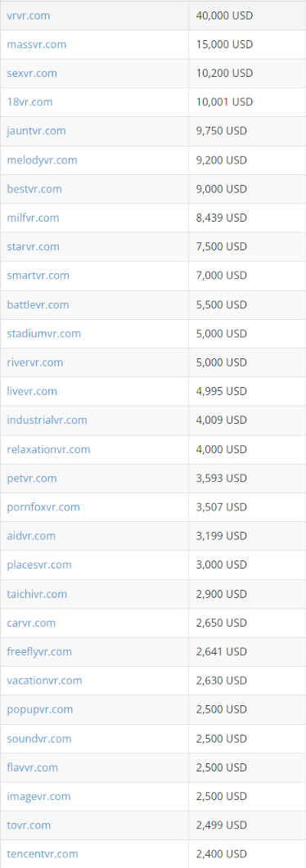Click the placesvr.com link
Image resolution: width=306 pixels, height=868 pixels.
39,564
